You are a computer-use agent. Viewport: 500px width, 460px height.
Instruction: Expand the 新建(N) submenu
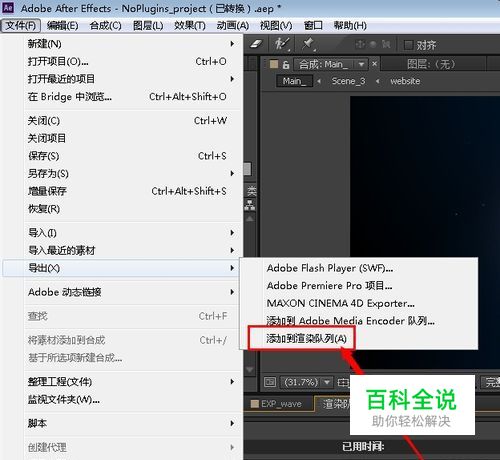133,44
